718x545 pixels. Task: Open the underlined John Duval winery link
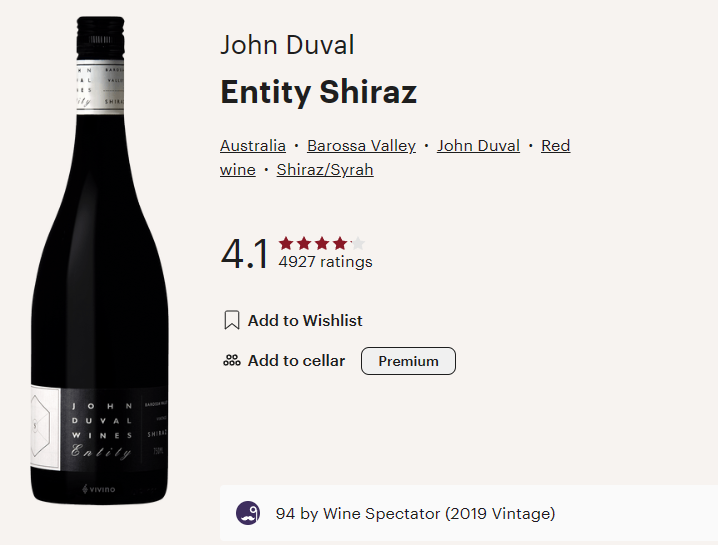coord(478,146)
